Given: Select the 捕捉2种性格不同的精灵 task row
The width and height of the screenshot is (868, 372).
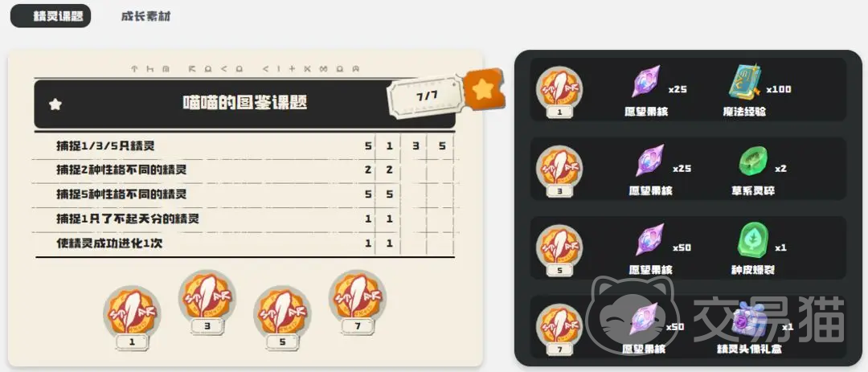Looking at the screenshot, I should [x=244, y=170].
